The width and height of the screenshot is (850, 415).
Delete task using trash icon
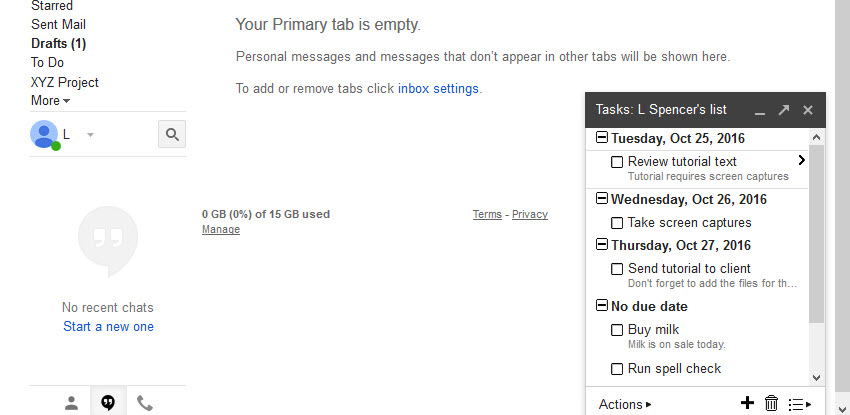click(771, 403)
